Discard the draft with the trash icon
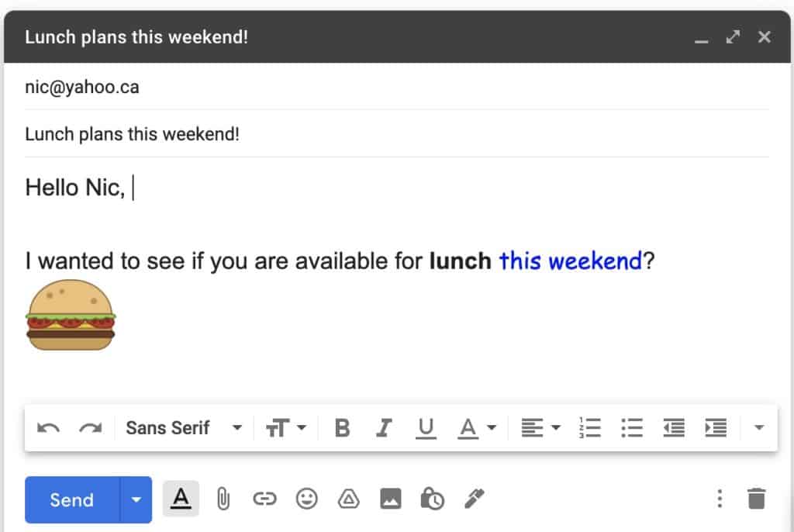Screen dimensions: 794x532 click(757, 499)
